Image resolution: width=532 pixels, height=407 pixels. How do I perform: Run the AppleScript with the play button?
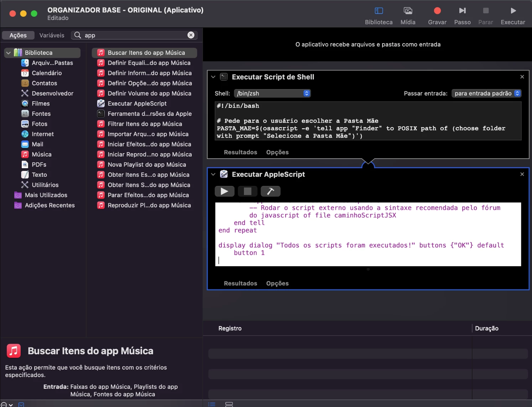pos(224,191)
